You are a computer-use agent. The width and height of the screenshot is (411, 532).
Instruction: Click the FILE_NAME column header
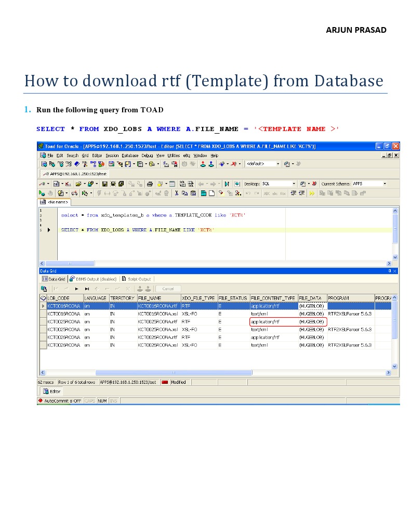158,298
